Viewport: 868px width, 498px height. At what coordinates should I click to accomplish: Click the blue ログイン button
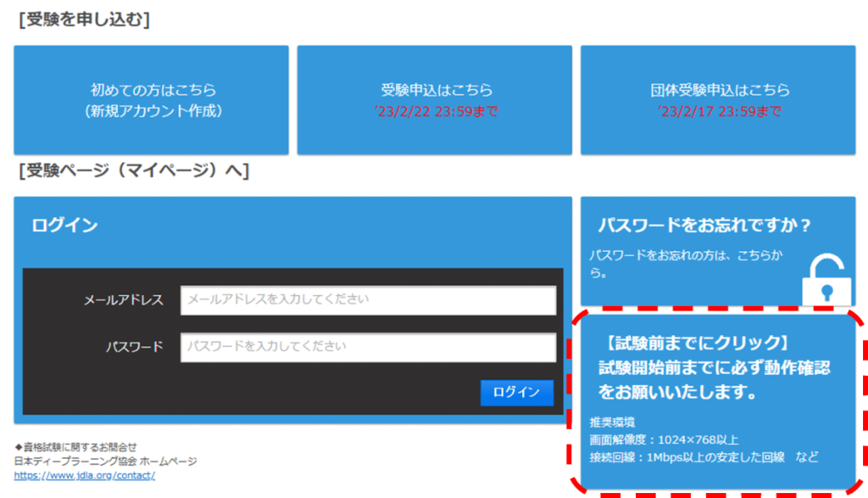click(x=516, y=392)
